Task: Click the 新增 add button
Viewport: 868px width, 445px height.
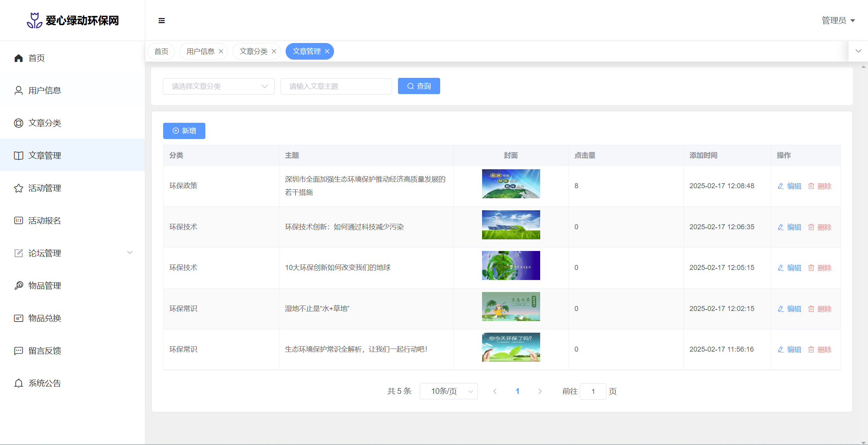Action: pyautogui.click(x=184, y=131)
